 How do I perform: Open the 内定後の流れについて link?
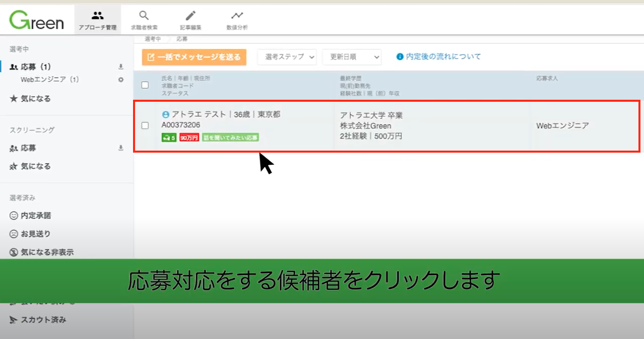pyautogui.click(x=443, y=56)
